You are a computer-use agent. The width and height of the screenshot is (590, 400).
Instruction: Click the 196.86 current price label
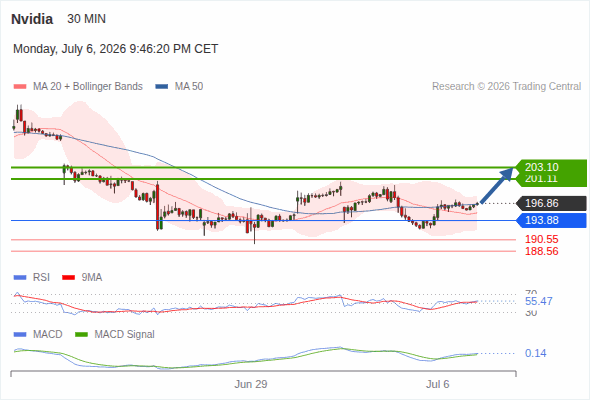click(x=551, y=204)
